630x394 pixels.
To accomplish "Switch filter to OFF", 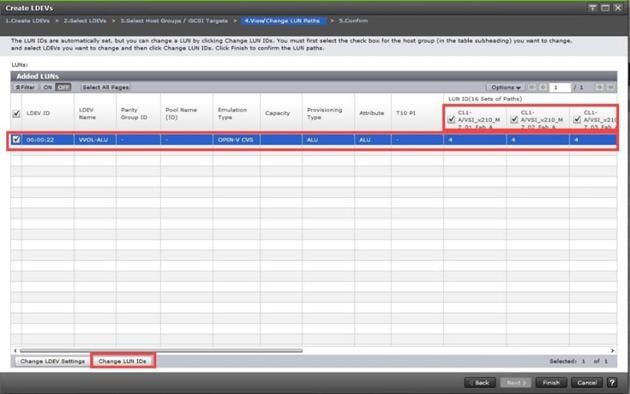I will click(x=63, y=87).
